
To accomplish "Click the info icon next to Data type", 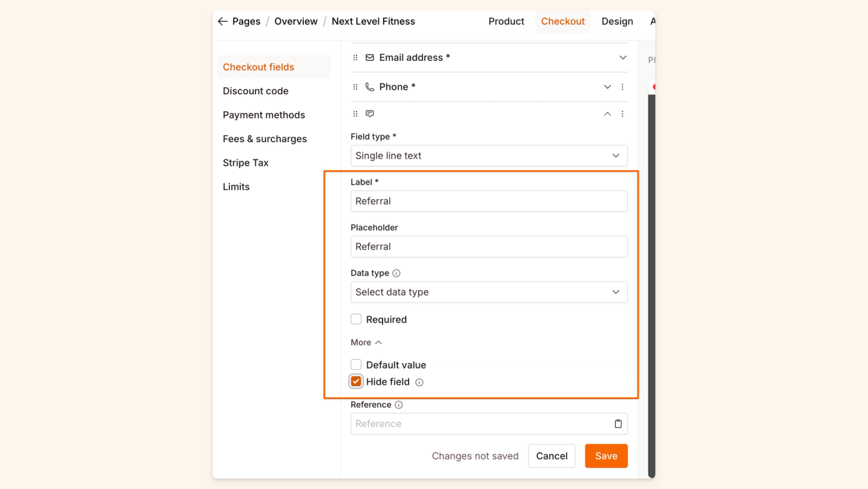I will click(x=396, y=273).
